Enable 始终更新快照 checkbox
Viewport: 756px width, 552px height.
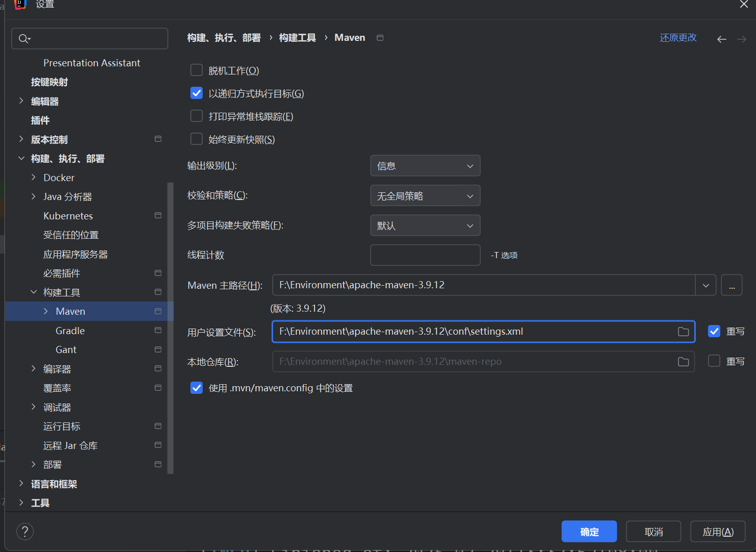pyautogui.click(x=197, y=139)
